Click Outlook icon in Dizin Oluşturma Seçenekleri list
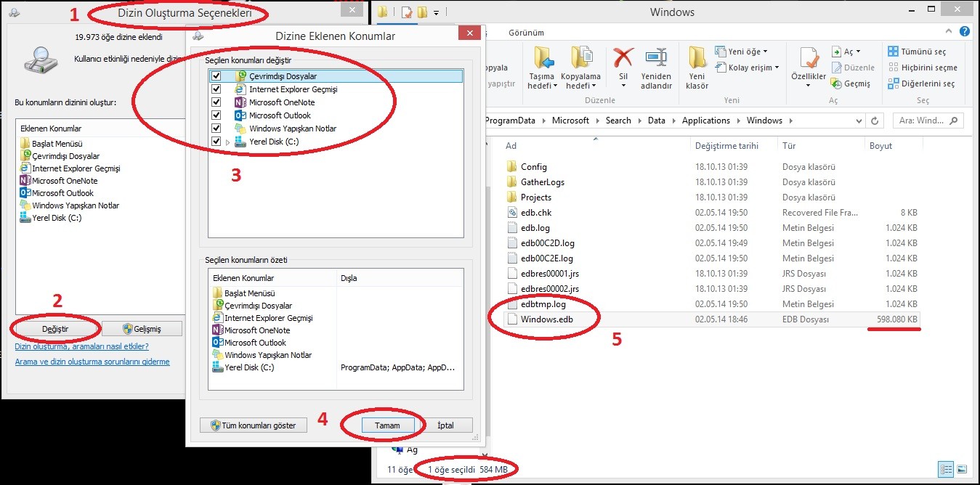The image size is (980, 485). point(25,193)
